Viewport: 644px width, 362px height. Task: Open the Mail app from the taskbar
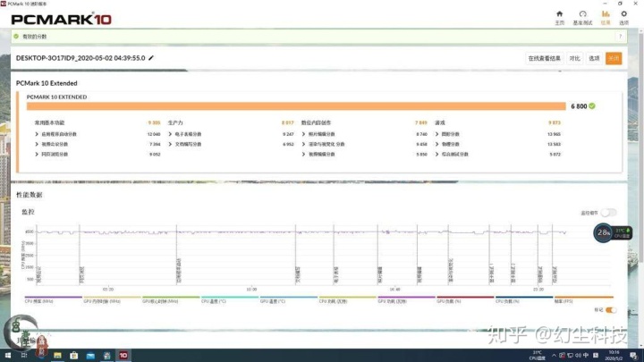point(90,356)
